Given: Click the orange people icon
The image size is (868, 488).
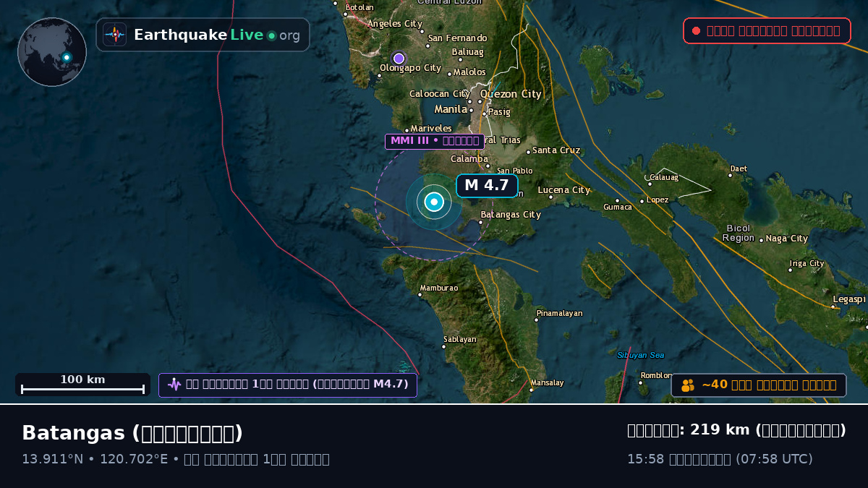Looking at the screenshot, I should click(x=688, y=385).
